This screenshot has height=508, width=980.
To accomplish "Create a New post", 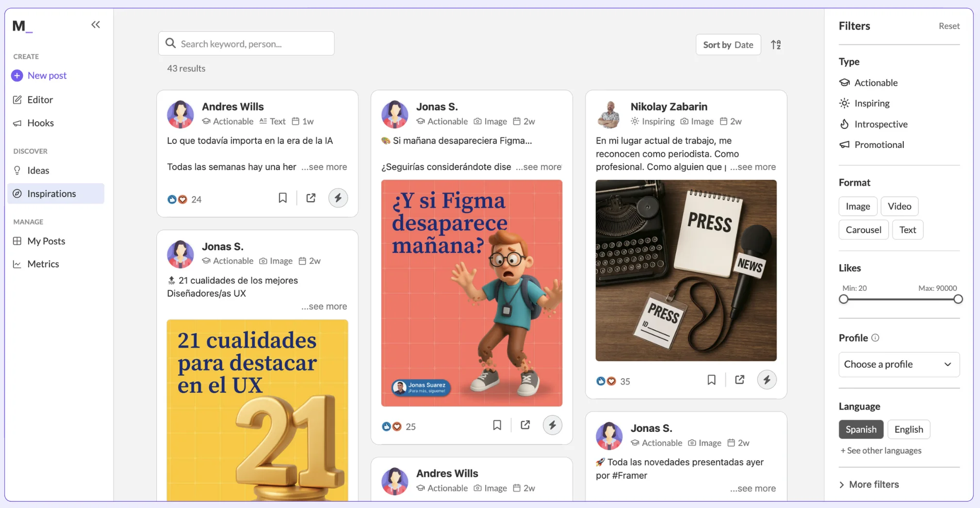I will [x=47, y=75].
